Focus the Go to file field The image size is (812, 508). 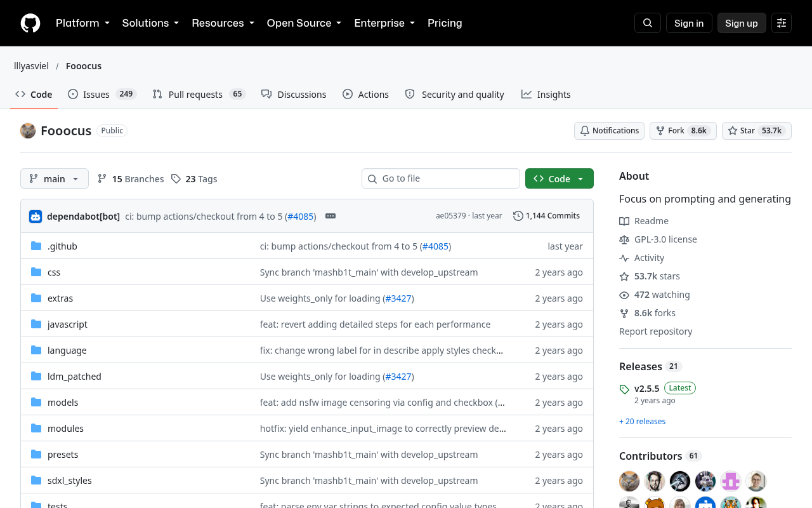441,178
